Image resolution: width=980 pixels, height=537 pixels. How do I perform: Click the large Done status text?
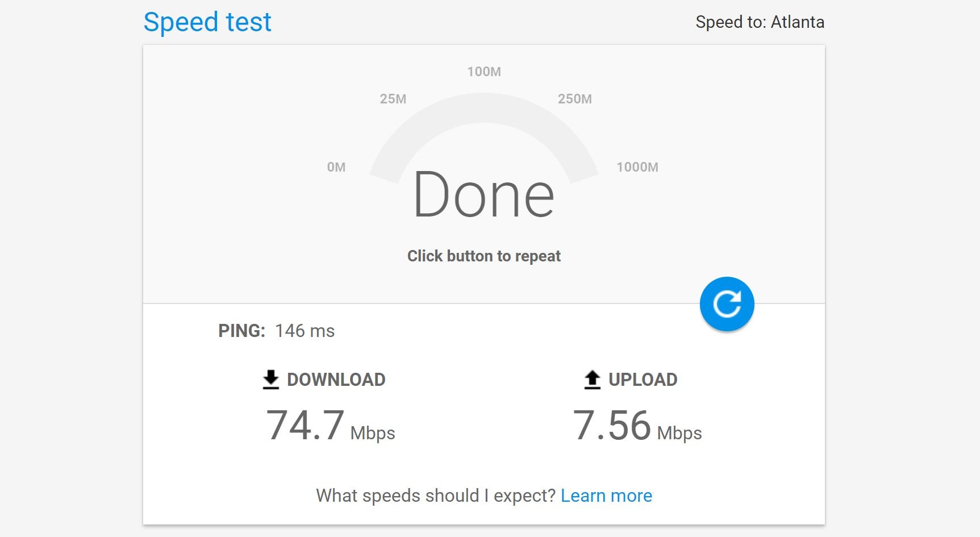(x=483, y=195)
